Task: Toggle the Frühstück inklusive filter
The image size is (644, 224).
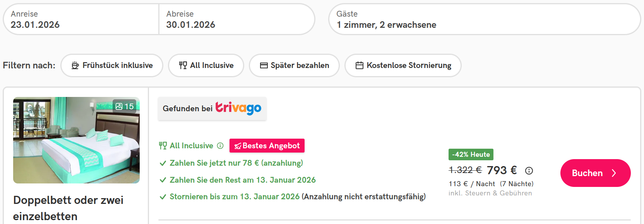Action: click(112, 65)
